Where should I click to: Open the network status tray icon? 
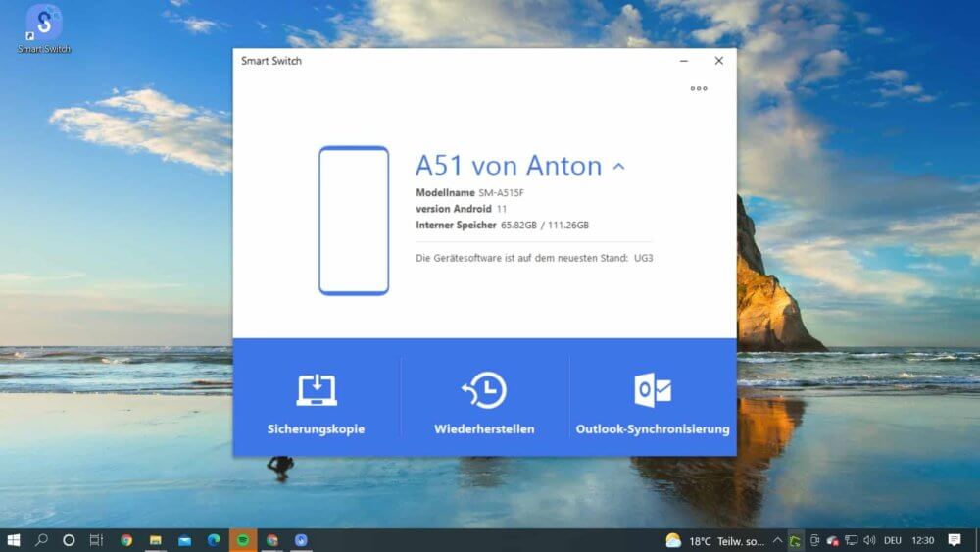(852, 541)
